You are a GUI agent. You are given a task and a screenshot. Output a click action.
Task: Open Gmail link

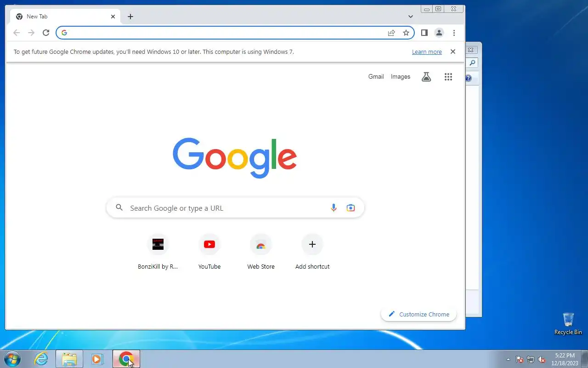376,77
